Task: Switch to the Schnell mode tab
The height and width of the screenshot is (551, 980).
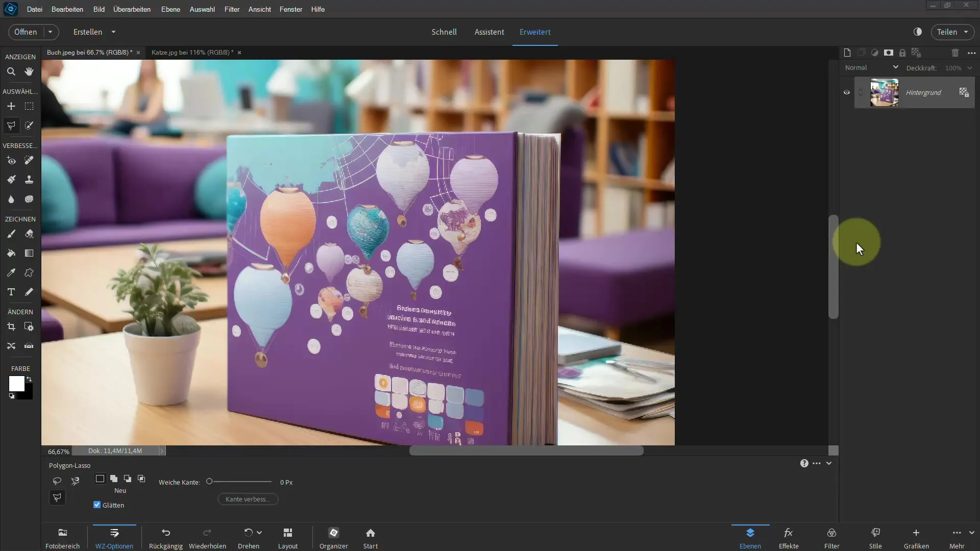Action: 444,32
